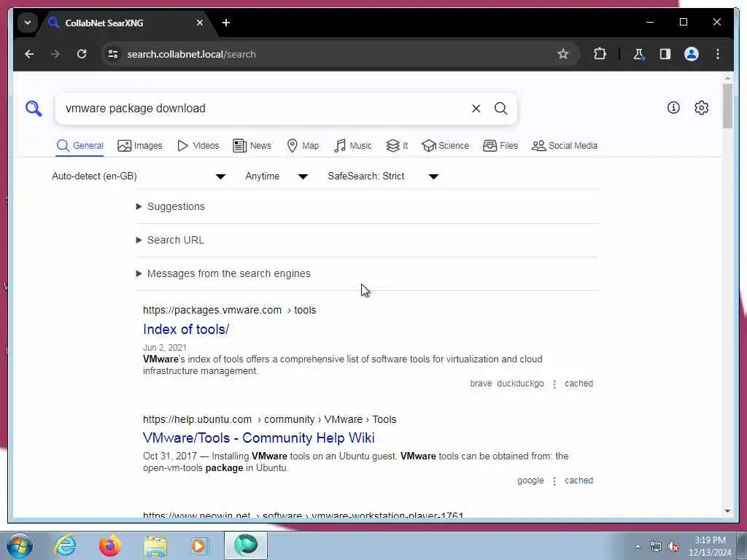View site information icon in address bar
This screenshot has height=560, width=747.
pyautogui.click(x=113, y=54)
